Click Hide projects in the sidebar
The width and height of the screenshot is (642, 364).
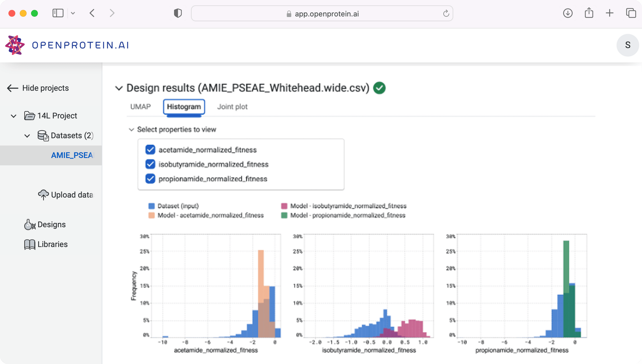point(45,88)
